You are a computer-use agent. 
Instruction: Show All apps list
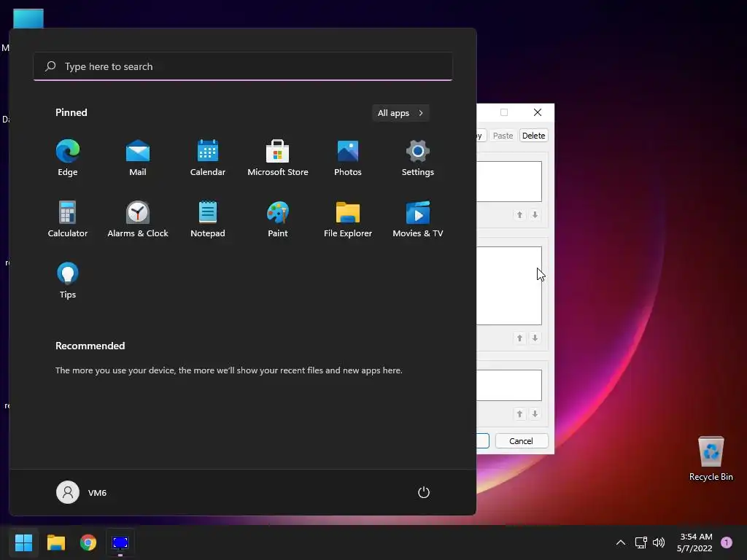400,113
